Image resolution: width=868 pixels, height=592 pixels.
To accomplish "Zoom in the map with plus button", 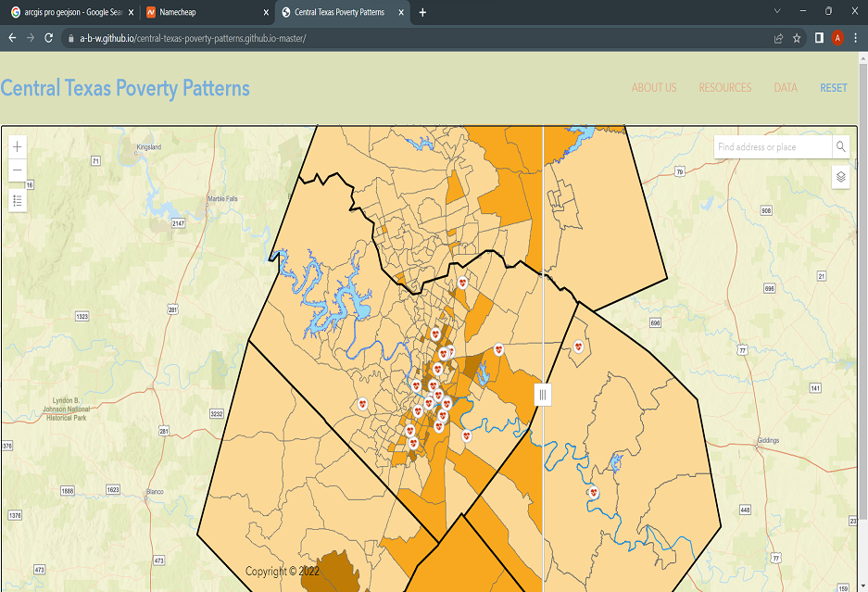I will pos(18,146).
